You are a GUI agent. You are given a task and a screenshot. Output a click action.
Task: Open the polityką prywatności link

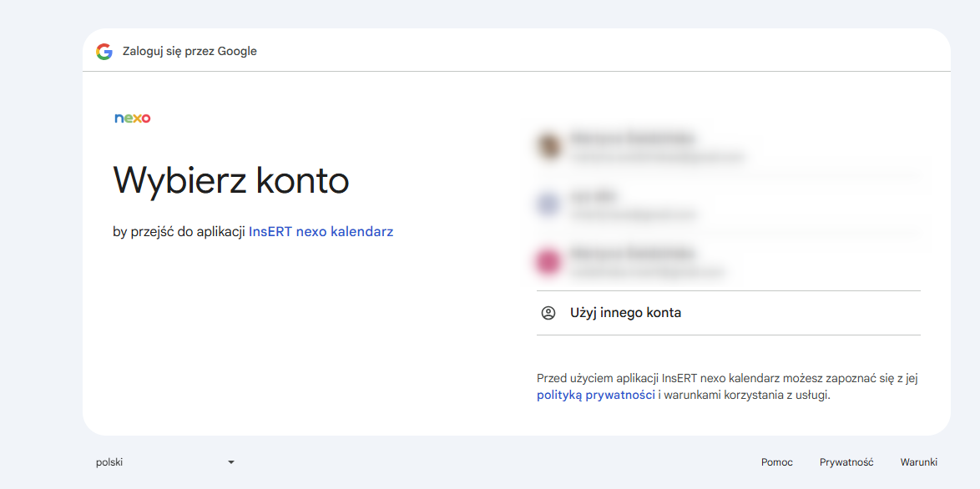[x=596, y=395]
